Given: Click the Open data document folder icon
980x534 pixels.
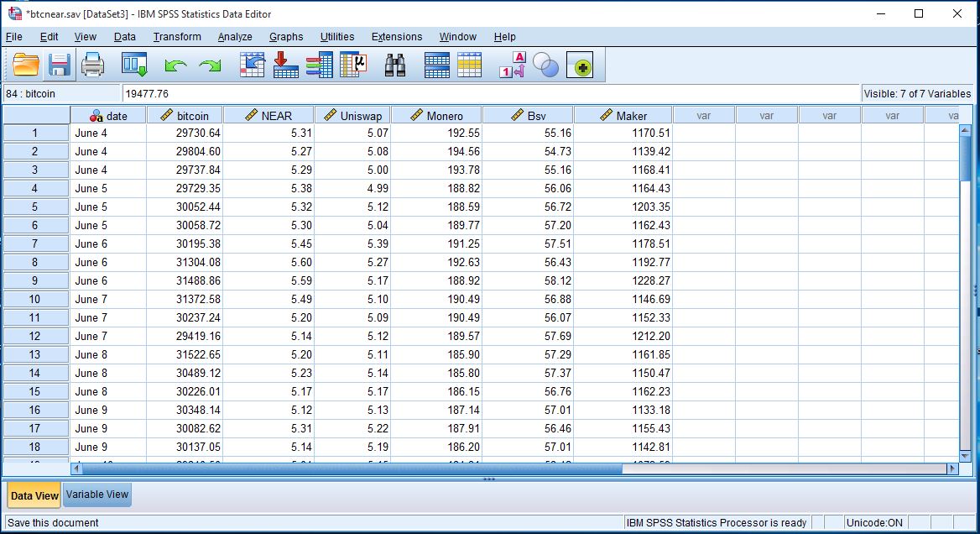Looking at the screenshot, I should (x=26, y=65).
